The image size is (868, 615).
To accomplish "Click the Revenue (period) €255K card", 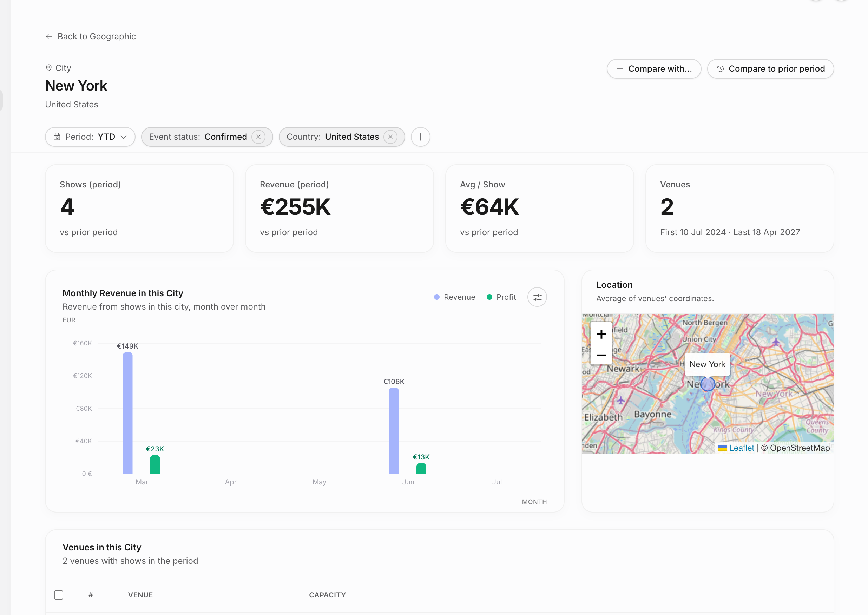I will [x=339, y=208].
